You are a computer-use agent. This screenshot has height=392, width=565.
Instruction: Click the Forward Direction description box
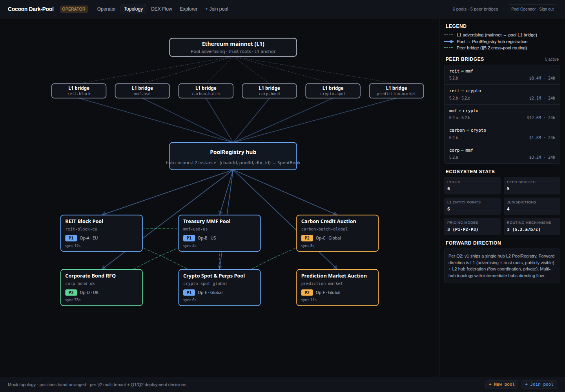[x=502, y=266]
